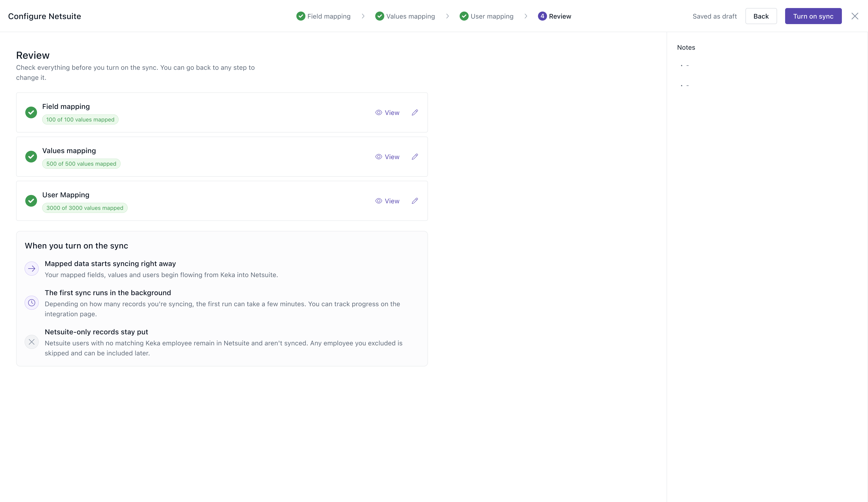Click clock icon beside first sync info
Image resolution: width=868 pixels, height=502 pixels.
click(32, 303)
